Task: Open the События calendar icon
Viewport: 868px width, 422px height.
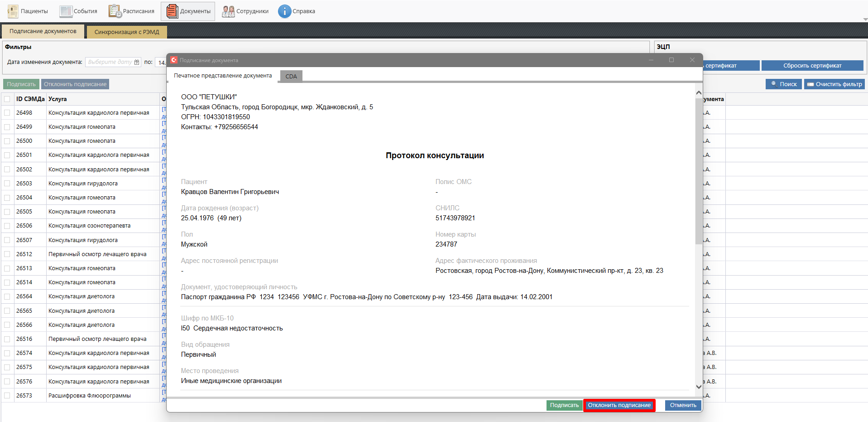Action: (66, 11)
